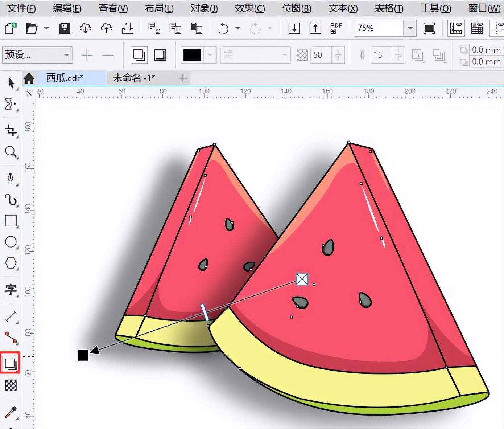The image size is (504, 429).
Task: Select the Artistic media tool
Action: tap(11, 200)
